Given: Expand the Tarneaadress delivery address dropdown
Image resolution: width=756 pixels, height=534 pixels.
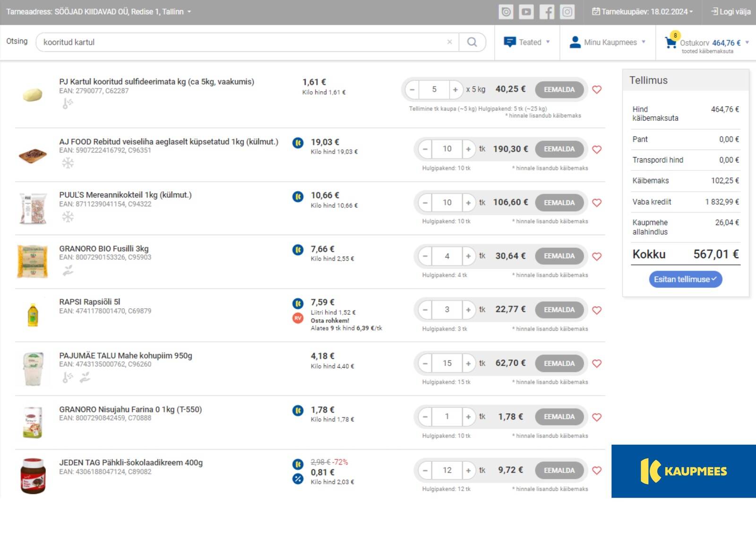Looking at the screenshot, I should [189, 12].
